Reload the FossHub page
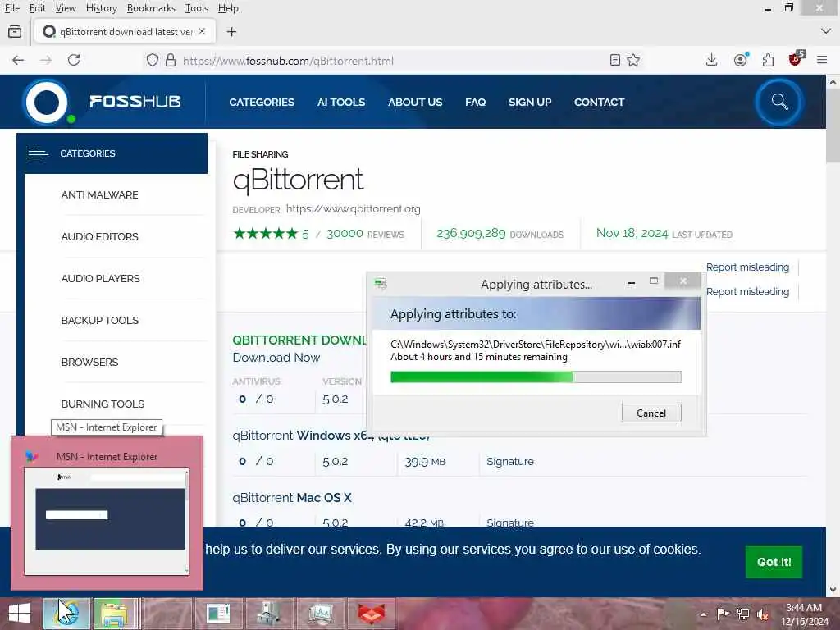 (x=74, y=60)
